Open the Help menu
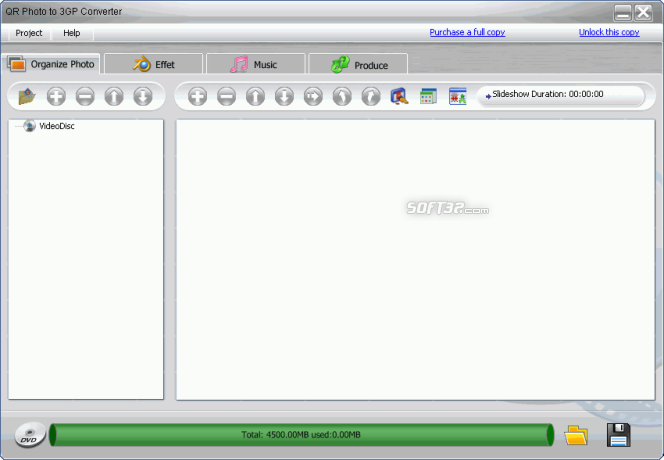This screenshot has width=664, height=460. [72, 33]
